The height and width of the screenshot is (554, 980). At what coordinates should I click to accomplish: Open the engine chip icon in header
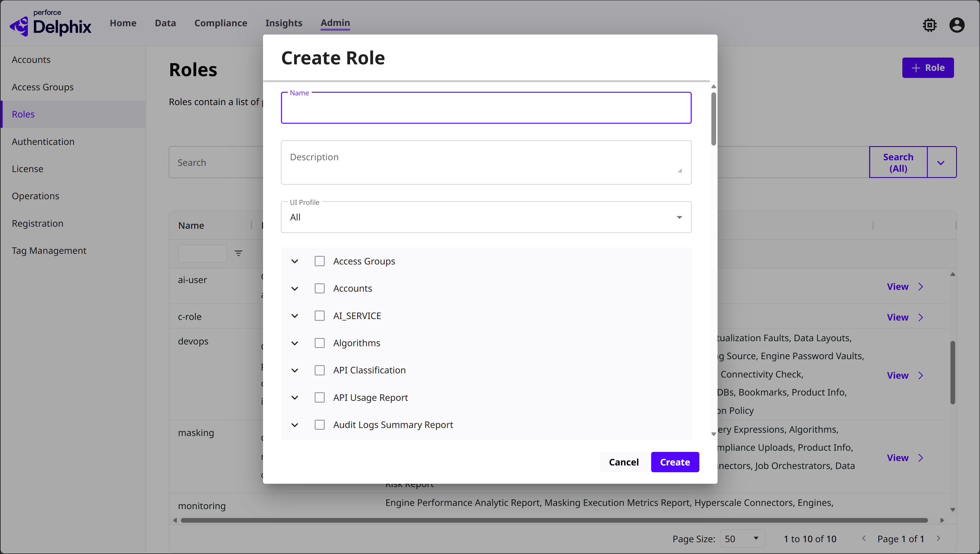pyautogui.click(x=930, y=25)
